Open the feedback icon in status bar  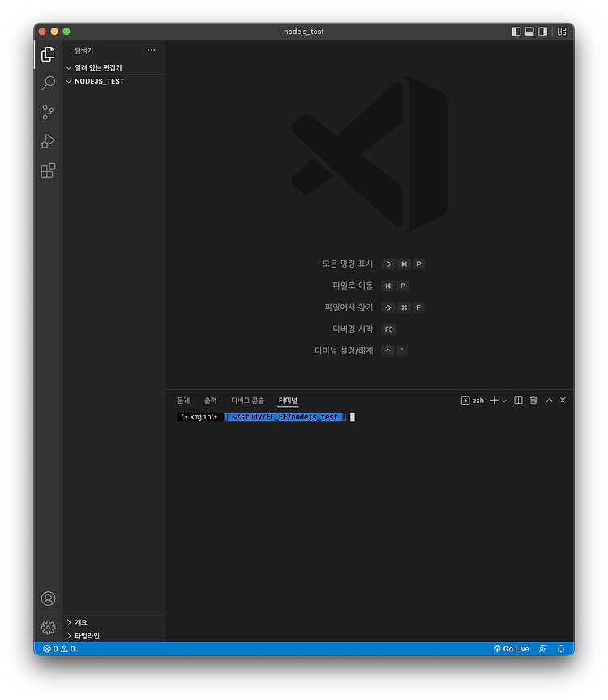tap(543, 649)
